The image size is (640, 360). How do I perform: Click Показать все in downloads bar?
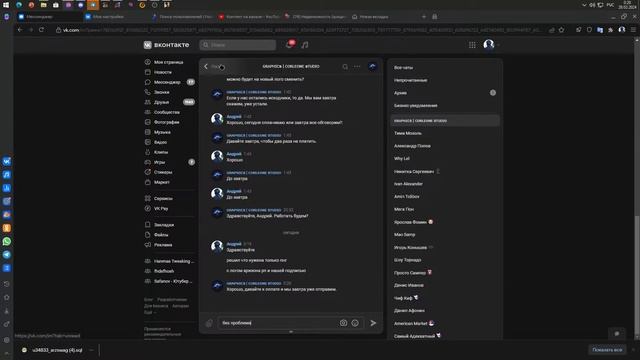(607, 350)
